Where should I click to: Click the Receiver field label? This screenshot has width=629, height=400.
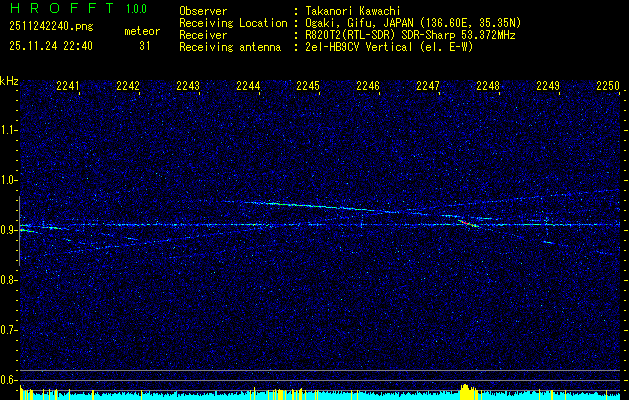pos(203,35)
